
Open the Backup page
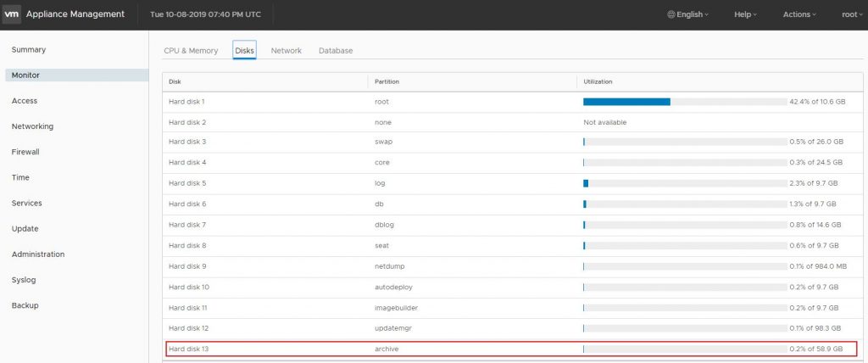click(x=25, y=305)
